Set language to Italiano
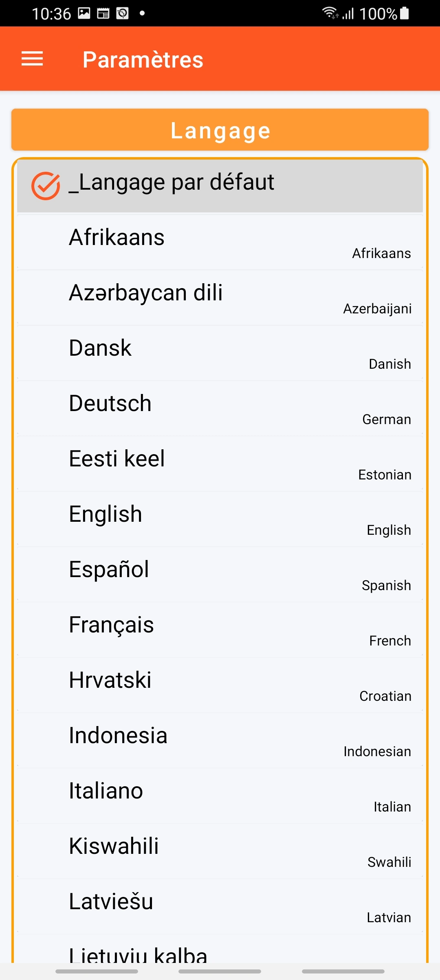 [x=220, y=796]
